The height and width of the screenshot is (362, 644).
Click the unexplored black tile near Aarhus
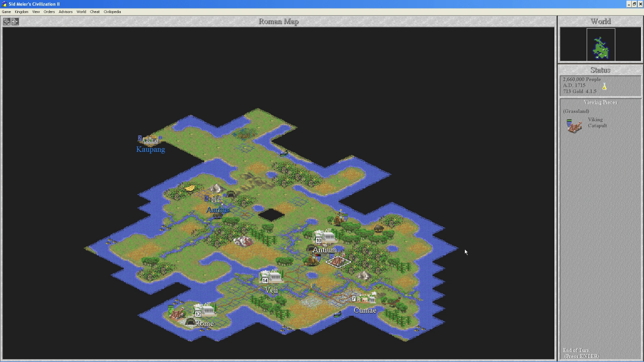271,215
